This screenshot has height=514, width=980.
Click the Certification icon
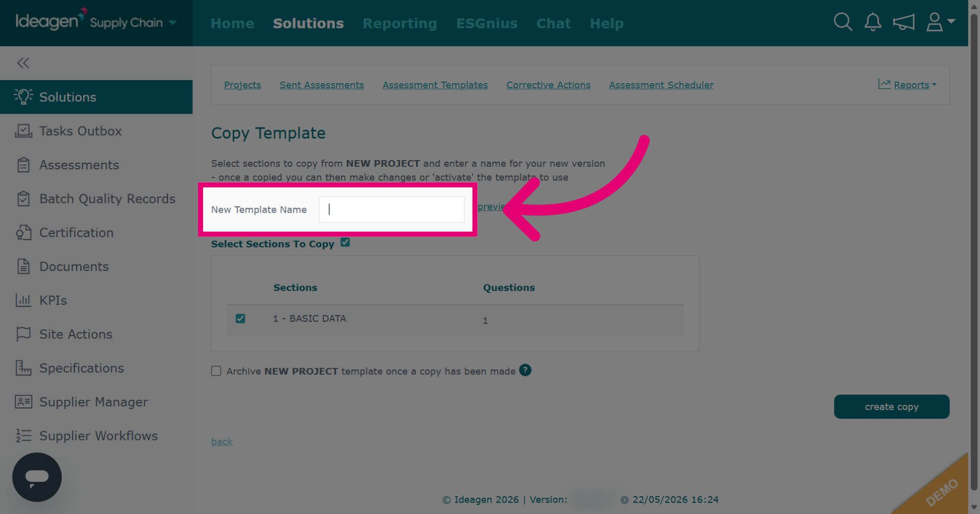click(x=23, y=233)
